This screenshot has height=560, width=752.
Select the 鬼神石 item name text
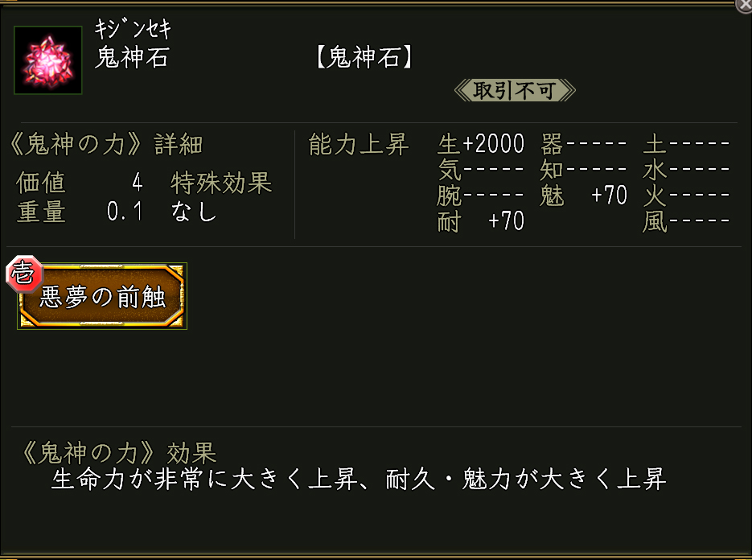132,59
